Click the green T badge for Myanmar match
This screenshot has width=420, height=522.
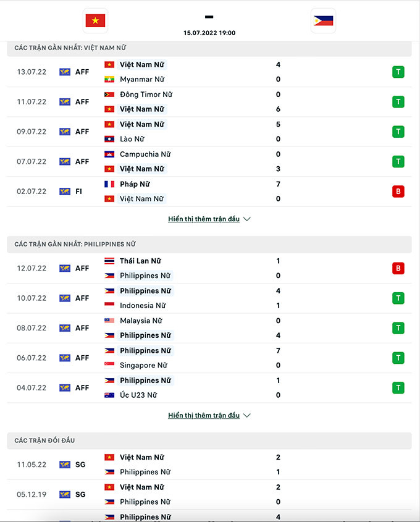coord(398,72)
